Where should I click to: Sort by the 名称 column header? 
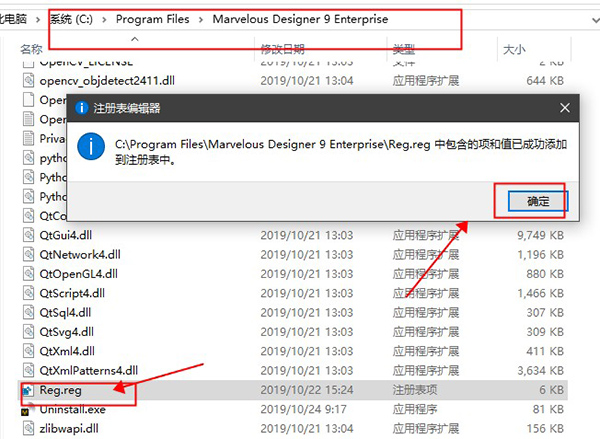31,49
